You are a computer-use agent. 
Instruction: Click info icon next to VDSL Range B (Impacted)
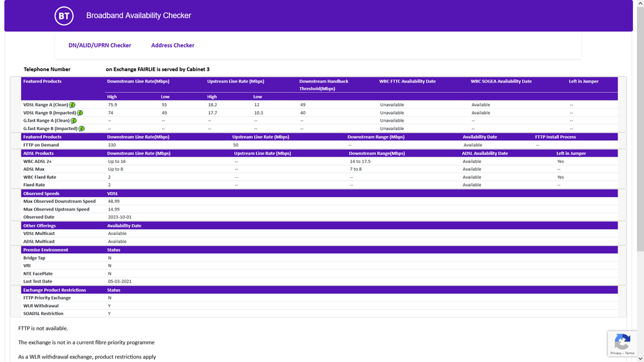[x=80, y=113]
